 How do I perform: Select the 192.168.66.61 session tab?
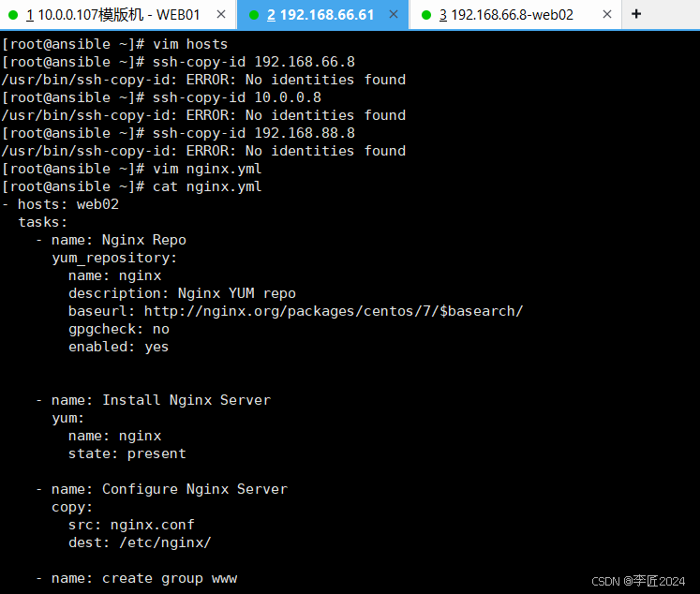322,15
